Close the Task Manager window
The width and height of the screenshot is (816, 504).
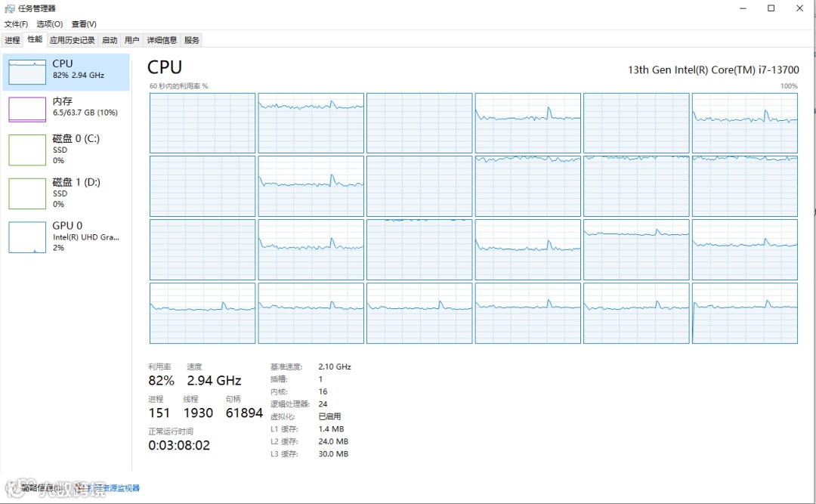(800, 8)
